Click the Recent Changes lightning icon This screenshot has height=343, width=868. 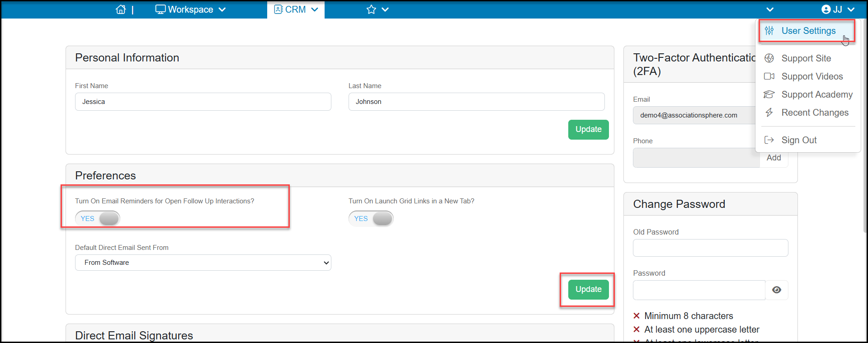(x=769, y=113)
